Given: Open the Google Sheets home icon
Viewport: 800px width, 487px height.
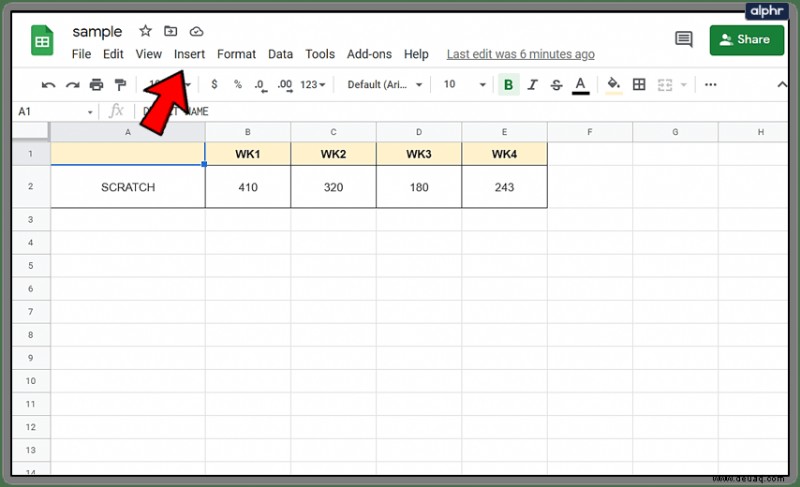Looking at the screenshot, I should (42, 40).
